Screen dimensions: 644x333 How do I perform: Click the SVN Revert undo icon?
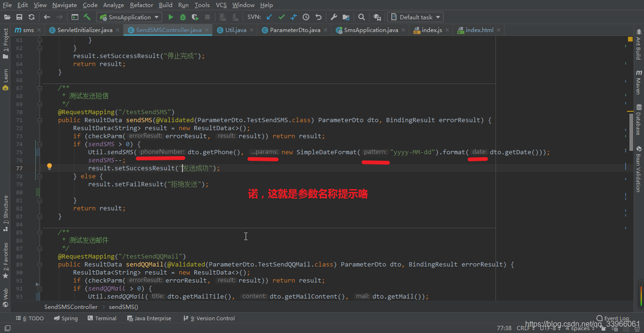click(x=318, y=17)
